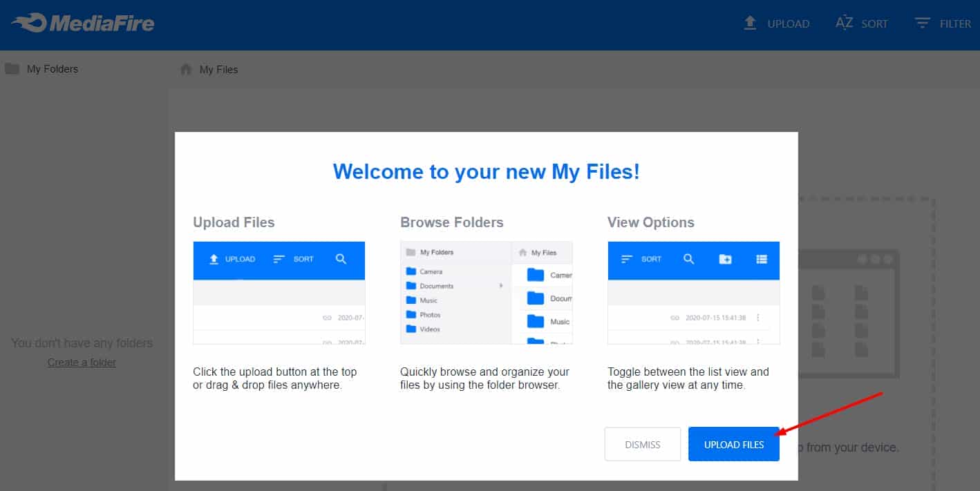Select My Folders in the sidebar

(53, 69)
